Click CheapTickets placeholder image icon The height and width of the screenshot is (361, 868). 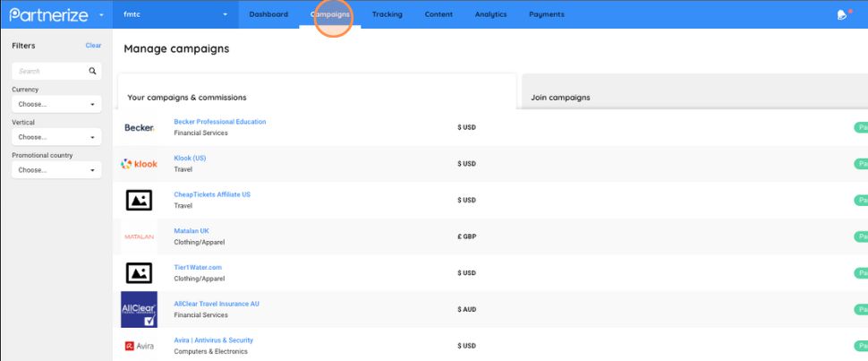(139, 200)
